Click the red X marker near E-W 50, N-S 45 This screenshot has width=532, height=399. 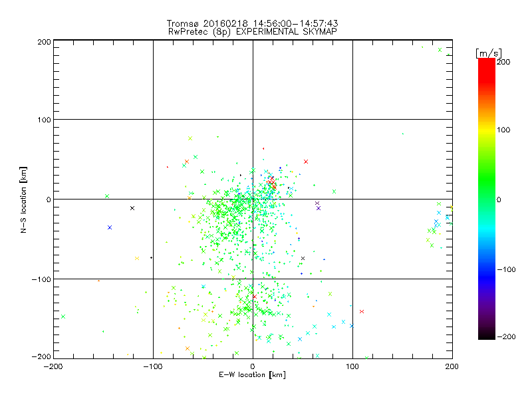pos(306,162)
